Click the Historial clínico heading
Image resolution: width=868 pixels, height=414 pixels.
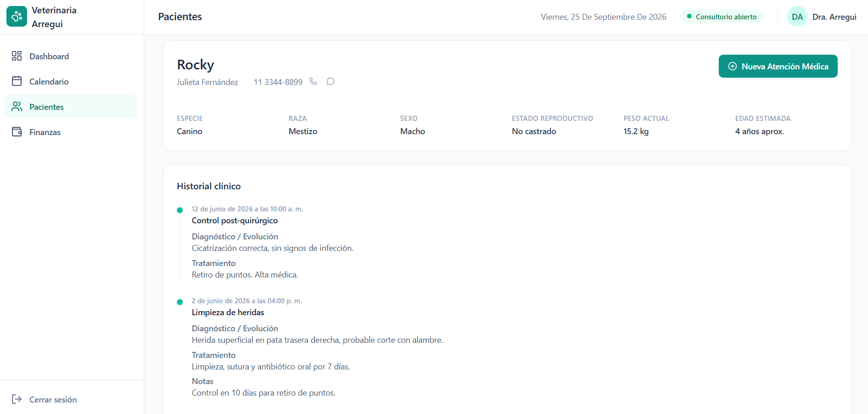[x=209, y=186]
